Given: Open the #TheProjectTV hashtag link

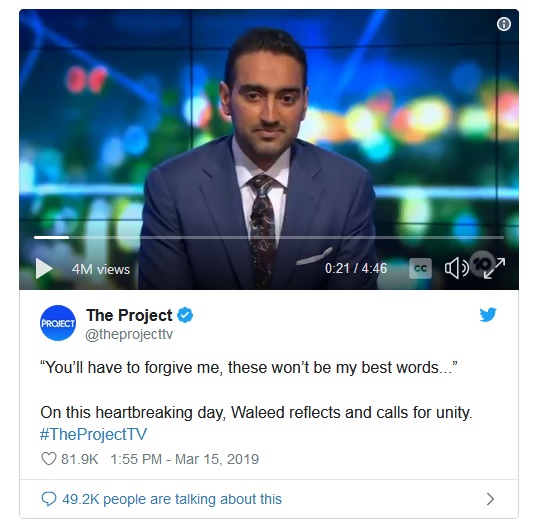Looking at the screenshot, I should tap(93, 434).
